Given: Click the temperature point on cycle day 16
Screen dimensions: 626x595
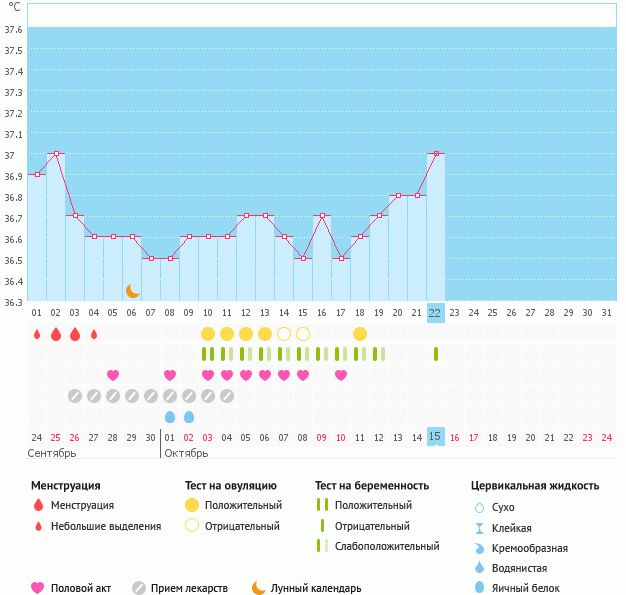Looking at the screenshot, I should [322, 216].
